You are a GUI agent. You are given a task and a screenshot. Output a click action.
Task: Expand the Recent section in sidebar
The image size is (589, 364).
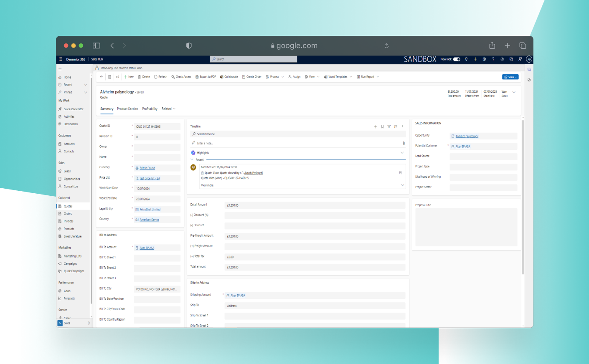coord(85,84)
